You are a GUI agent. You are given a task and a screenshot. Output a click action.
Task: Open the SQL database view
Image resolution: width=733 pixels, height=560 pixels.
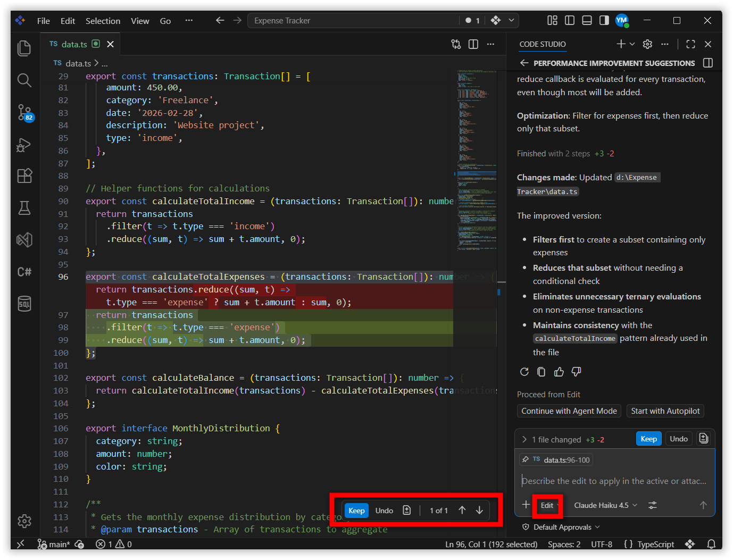24,304
